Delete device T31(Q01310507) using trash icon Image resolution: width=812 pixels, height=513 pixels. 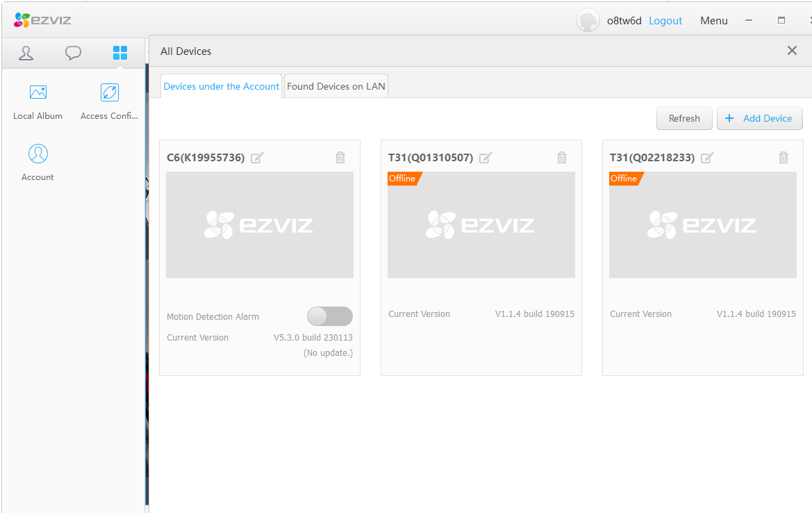tap(562, 158)
